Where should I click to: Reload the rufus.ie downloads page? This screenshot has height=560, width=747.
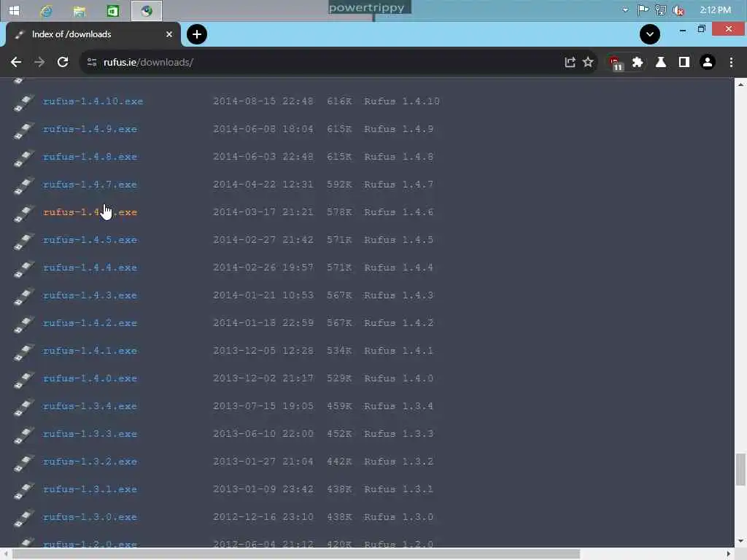click(x=63, y=63)
